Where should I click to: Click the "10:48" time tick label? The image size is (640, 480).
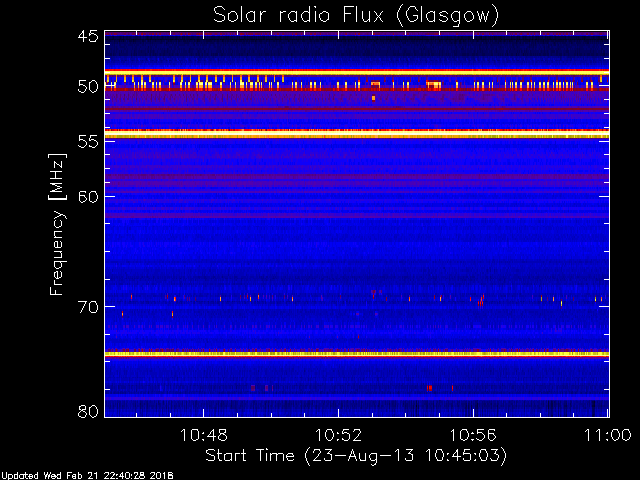203,435
